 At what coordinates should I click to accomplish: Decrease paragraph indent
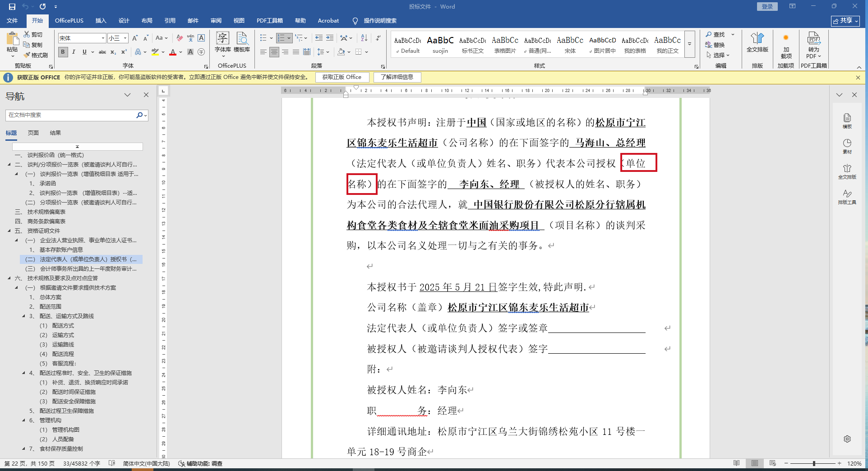319,38
